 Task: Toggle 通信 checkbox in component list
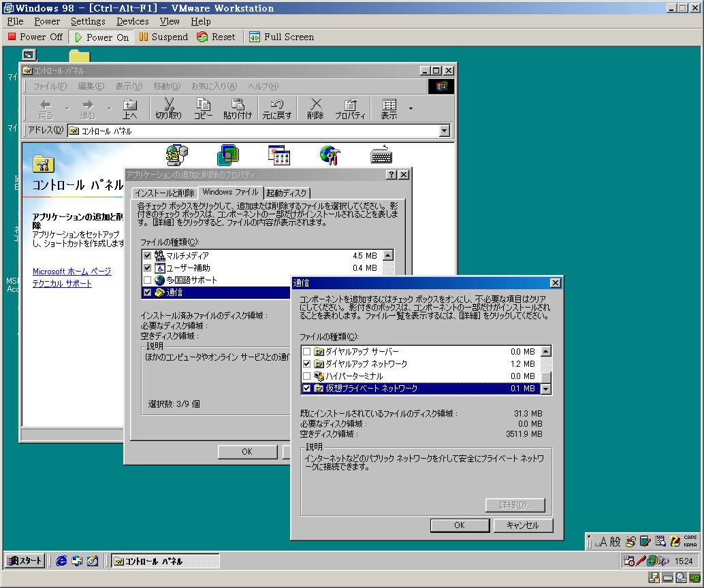click(147, 292)
